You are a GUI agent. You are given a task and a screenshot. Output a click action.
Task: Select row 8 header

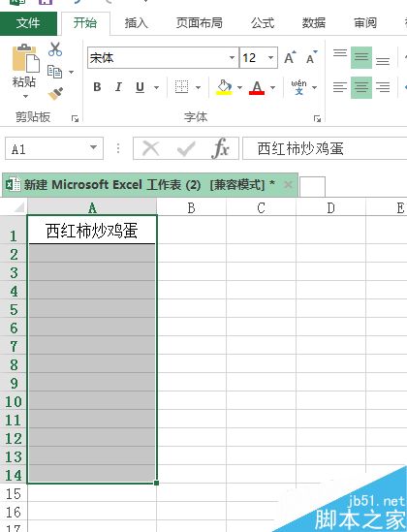pos(14,364)
